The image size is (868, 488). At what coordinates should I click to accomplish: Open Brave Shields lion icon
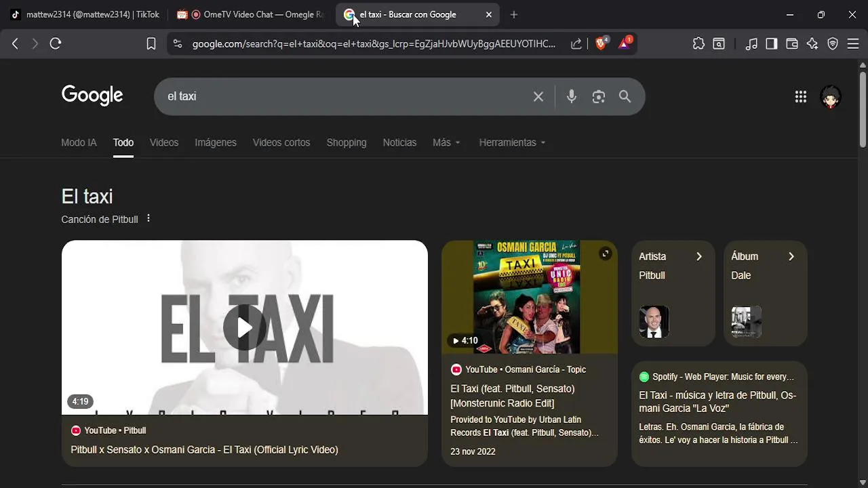tap(601, 43)
